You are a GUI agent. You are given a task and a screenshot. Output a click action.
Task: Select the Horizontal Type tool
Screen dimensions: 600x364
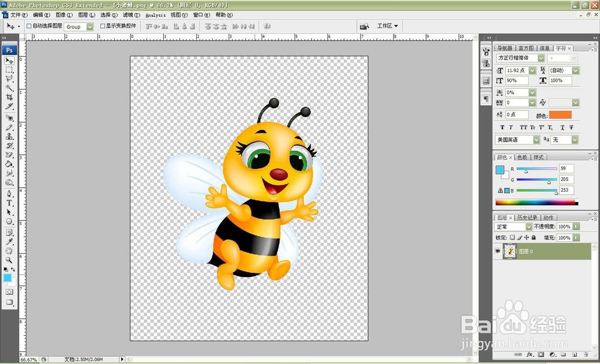pos(9,203)
